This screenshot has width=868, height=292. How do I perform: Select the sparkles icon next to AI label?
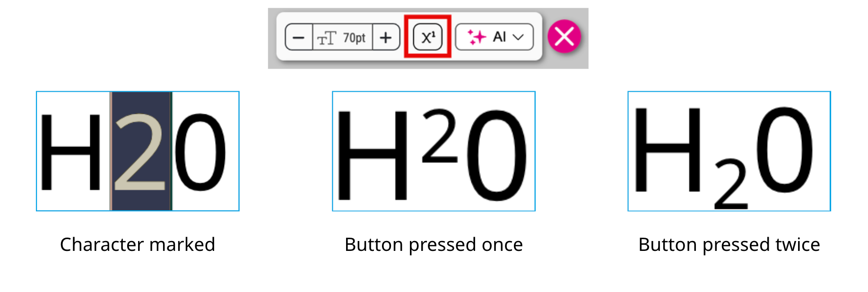coord(477,36)
